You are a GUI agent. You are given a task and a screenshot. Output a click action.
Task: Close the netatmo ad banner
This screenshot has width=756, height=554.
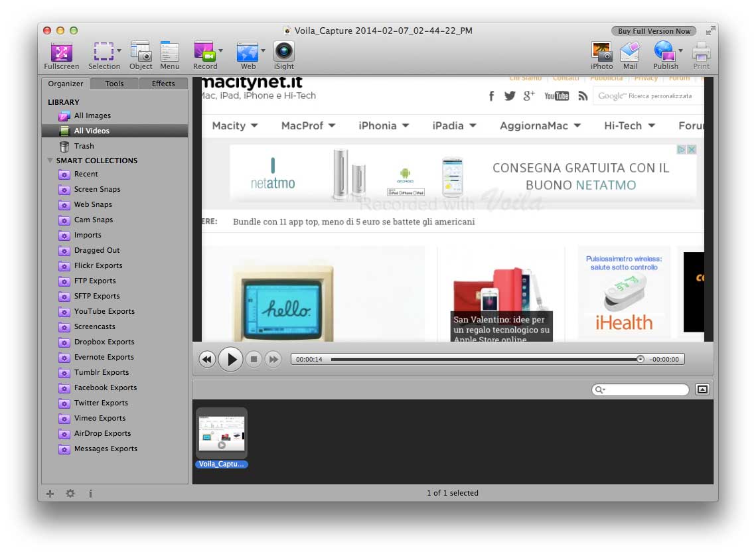click(692, 149)
